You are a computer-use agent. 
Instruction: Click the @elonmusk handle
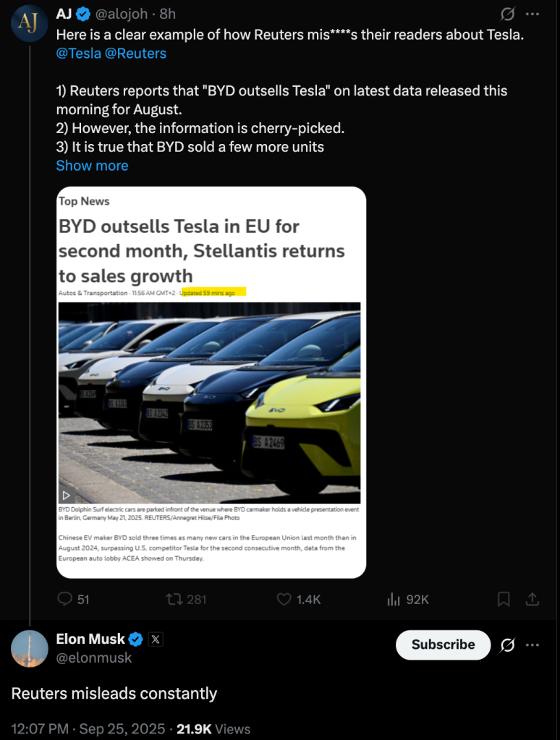(94, 658)
